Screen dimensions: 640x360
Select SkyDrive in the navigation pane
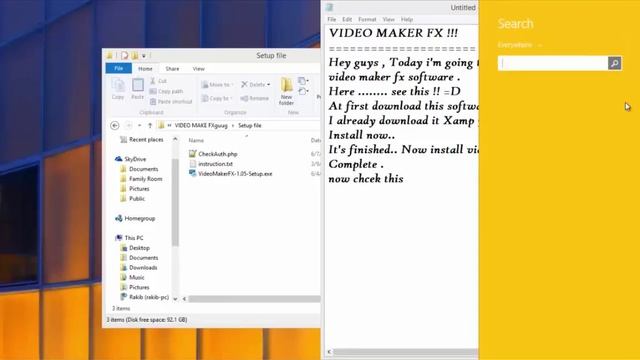(131, 159)
